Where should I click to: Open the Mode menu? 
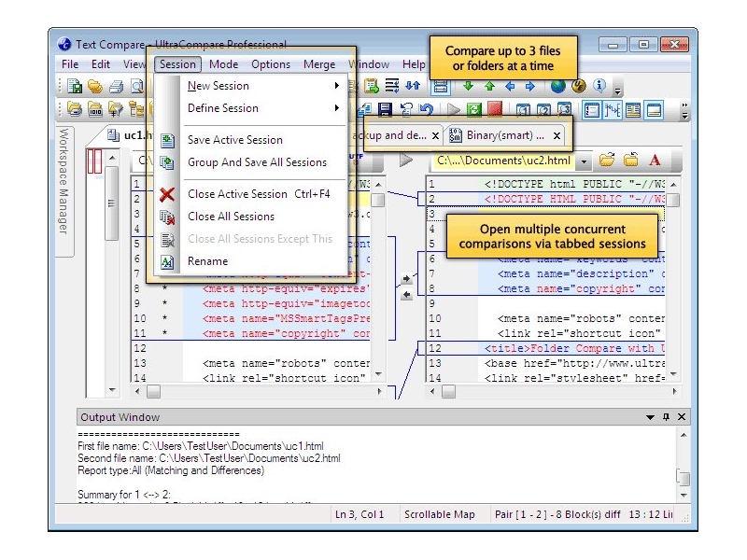[223, 64]
